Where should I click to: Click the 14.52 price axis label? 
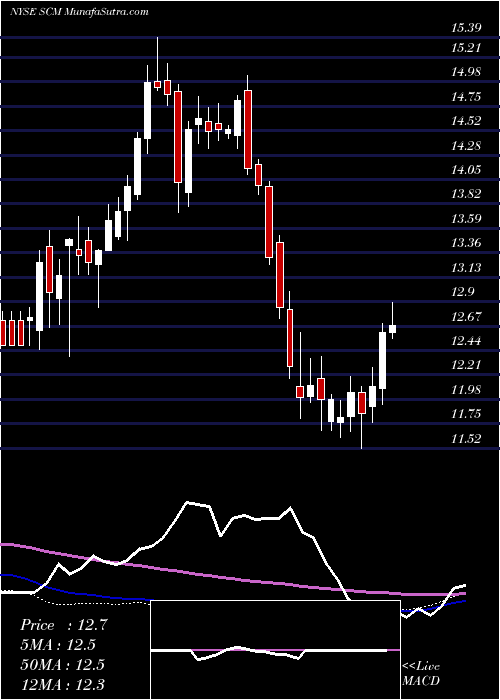point(466,121)
